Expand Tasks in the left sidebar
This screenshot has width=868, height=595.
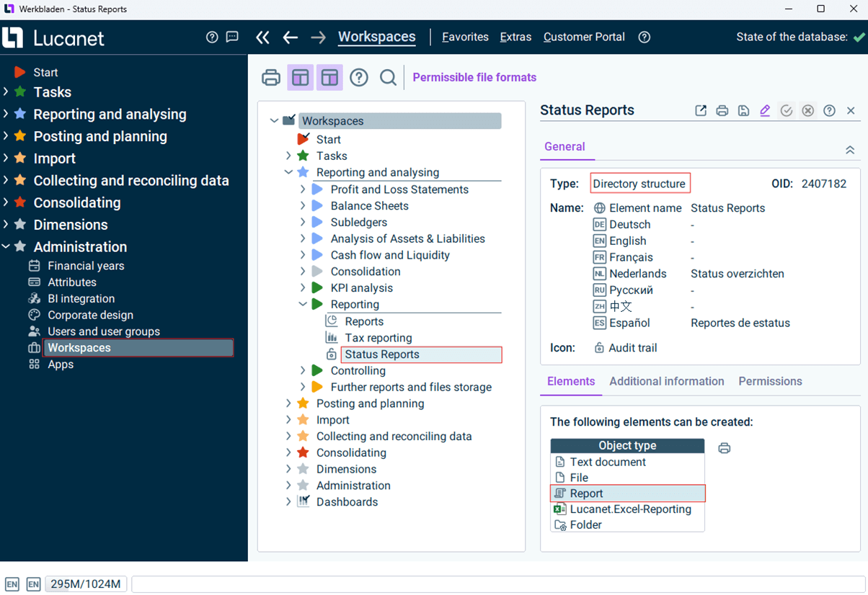pyautogui.click(x=6, y=92)
